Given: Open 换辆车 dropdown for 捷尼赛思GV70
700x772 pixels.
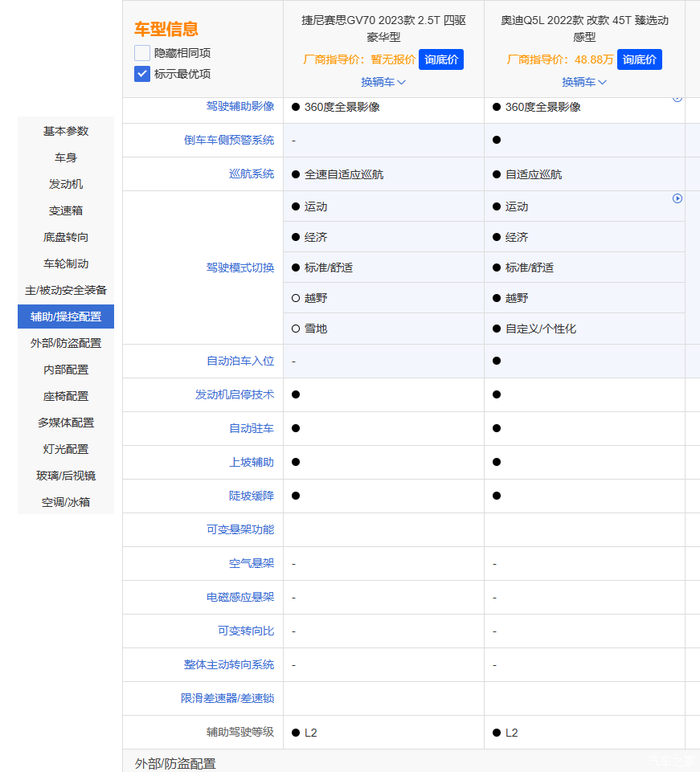Looking at the screenshot, I should click(383, 82).
